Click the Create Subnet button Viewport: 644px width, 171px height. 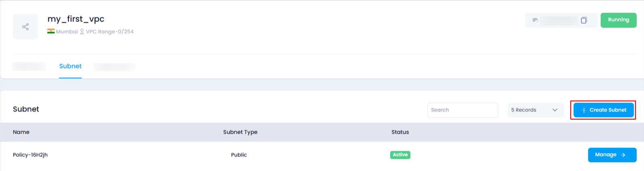point(604,110)
